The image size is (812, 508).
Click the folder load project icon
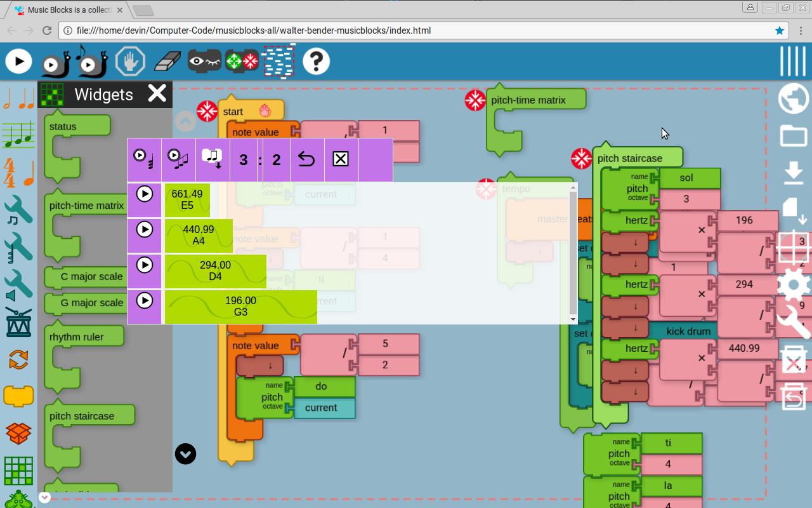[x=794, y=135]
